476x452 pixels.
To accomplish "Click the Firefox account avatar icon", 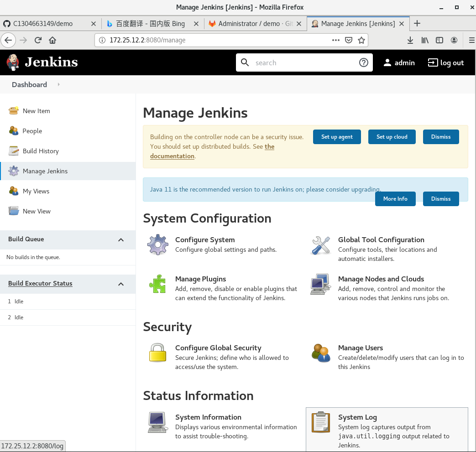I will tap(454, 40).
